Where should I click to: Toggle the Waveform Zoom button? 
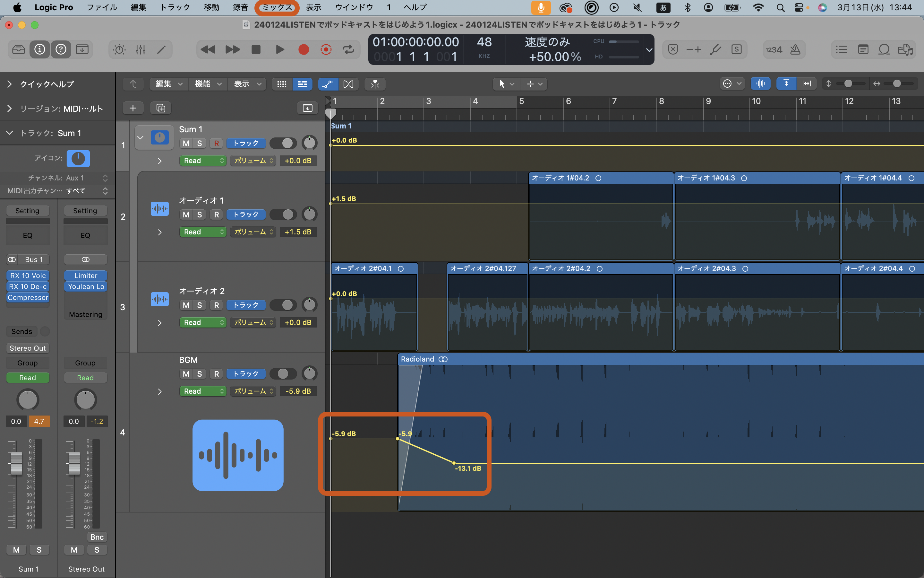(x=761, y=84)
